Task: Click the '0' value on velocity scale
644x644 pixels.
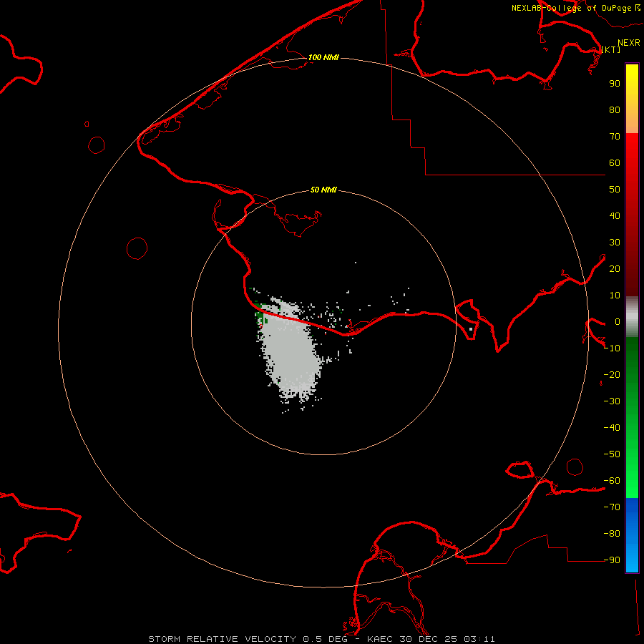Action: click(618, 321)
